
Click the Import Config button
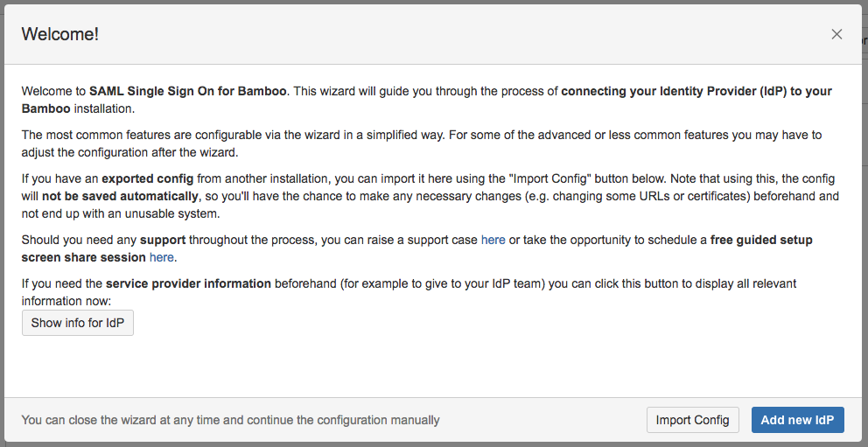(x=692, y=420)
